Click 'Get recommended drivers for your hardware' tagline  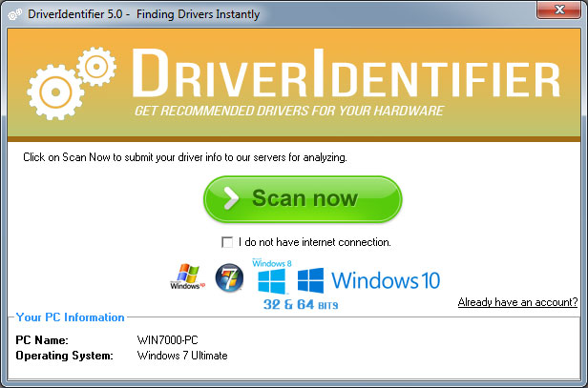tap(289, 111)
